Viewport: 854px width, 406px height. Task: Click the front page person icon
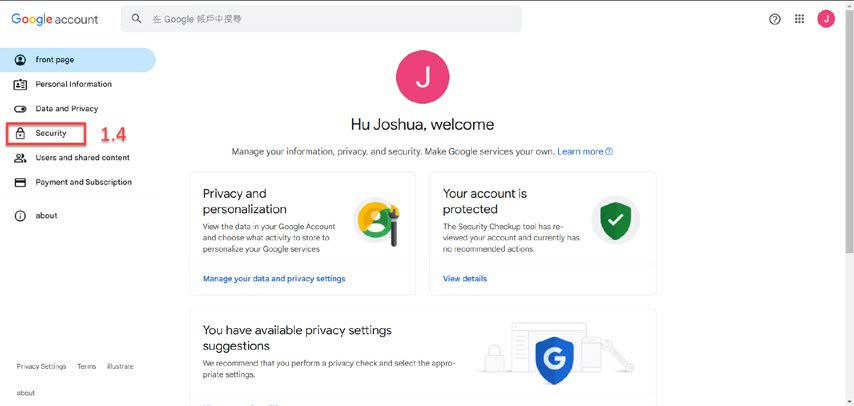point(20,60)
